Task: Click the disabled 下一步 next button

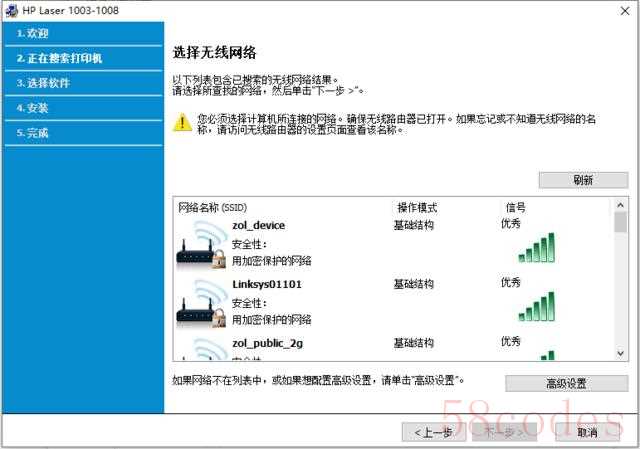Action: tap(504, 432)
